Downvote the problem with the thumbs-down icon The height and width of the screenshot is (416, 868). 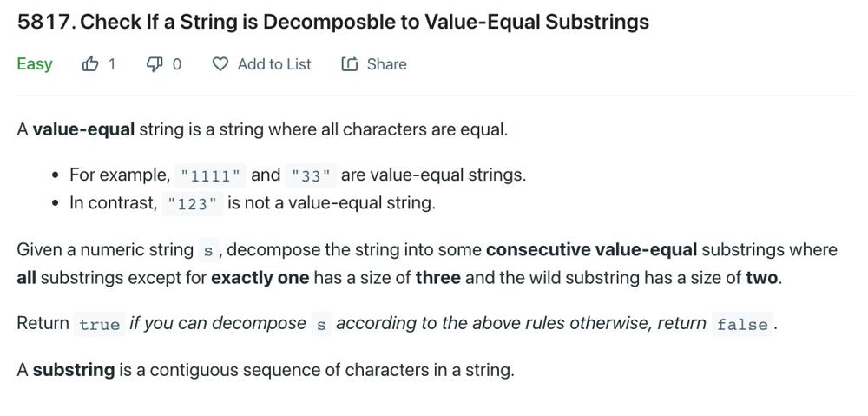[x=155, y=65]
